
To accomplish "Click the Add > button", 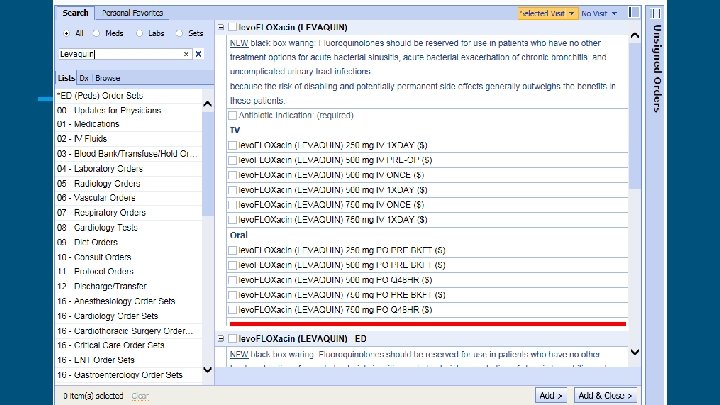I will [x=551, y=395].
